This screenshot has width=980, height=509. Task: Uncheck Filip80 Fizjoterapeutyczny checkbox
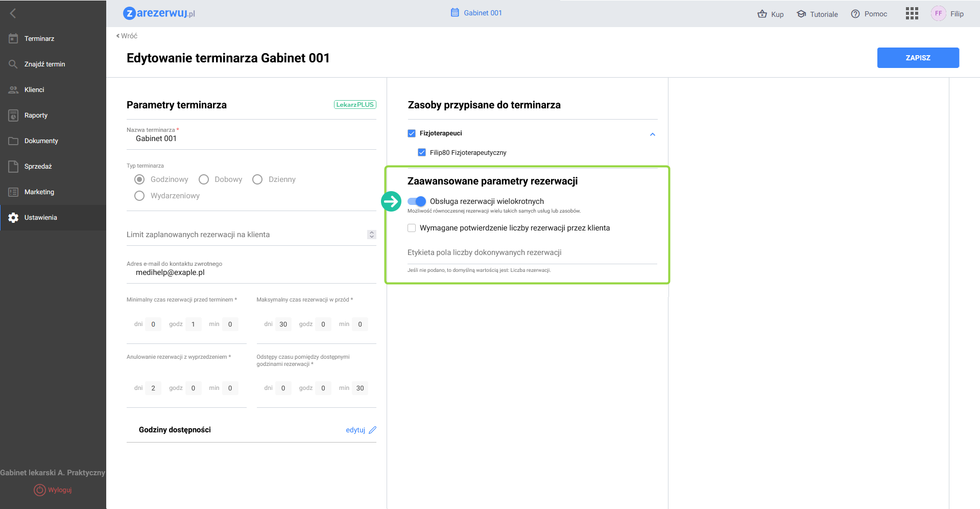pos(422,152)
